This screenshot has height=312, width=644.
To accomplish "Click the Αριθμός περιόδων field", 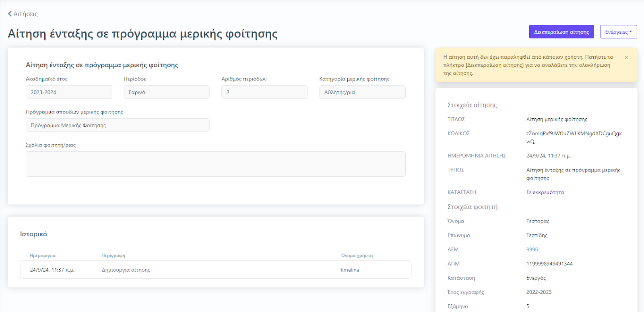I will [264, 92].
